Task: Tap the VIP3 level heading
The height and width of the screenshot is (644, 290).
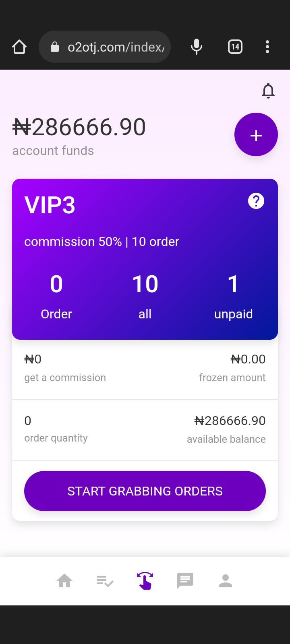Action: 50,205
